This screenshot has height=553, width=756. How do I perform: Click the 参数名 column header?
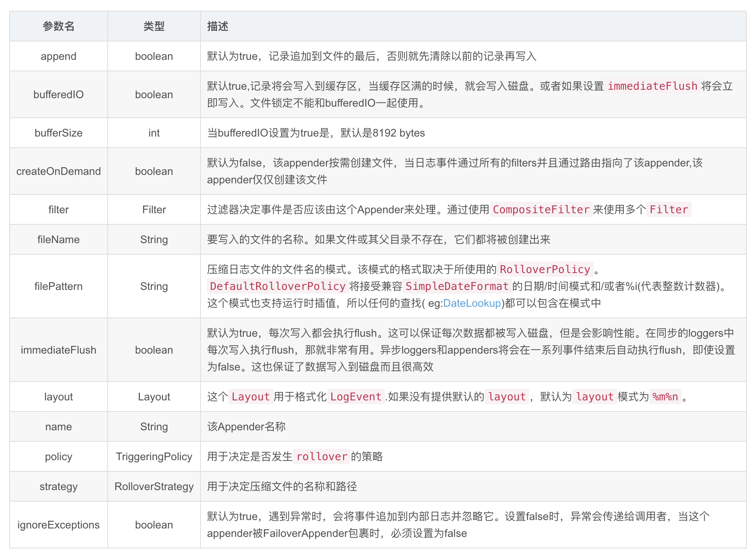click(58, 26)
